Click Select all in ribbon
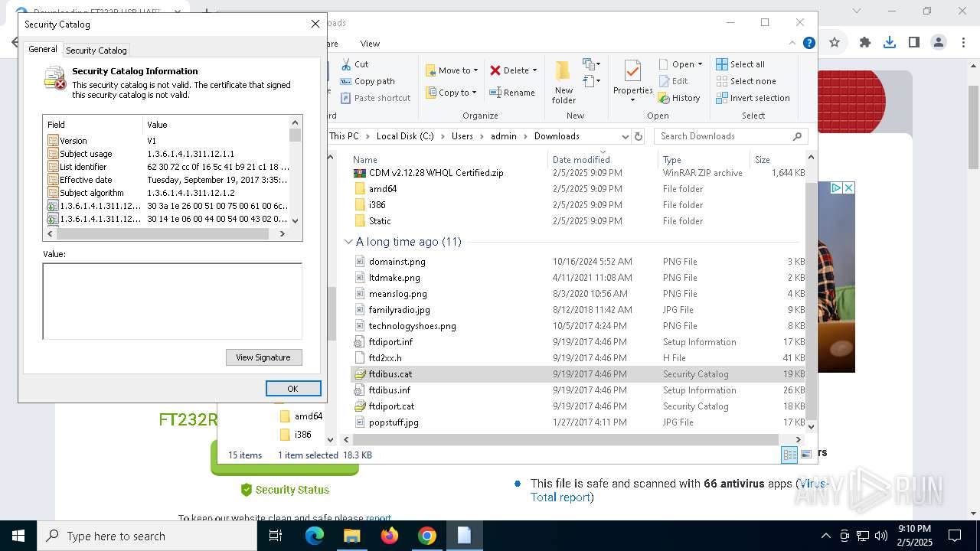 (740, 64)
